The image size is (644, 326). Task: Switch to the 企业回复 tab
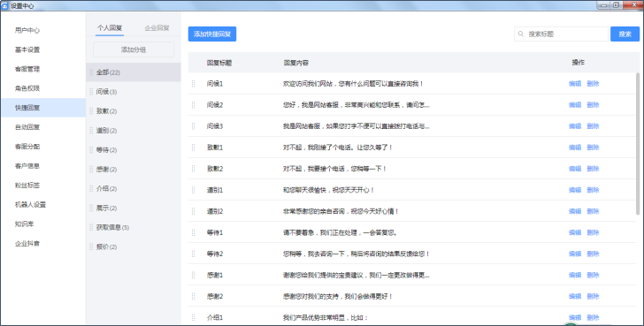tap(157, 28)
